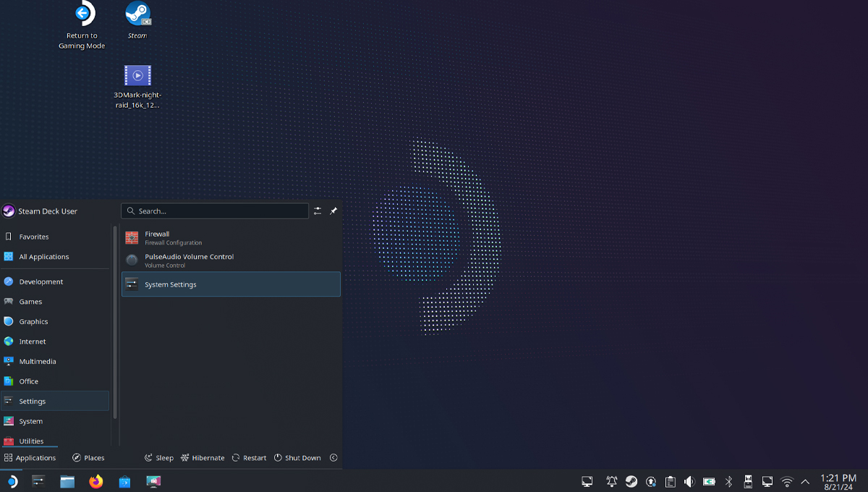
Task: Open Bluetooth settings from system tray
Action: (x=729, y=481)
